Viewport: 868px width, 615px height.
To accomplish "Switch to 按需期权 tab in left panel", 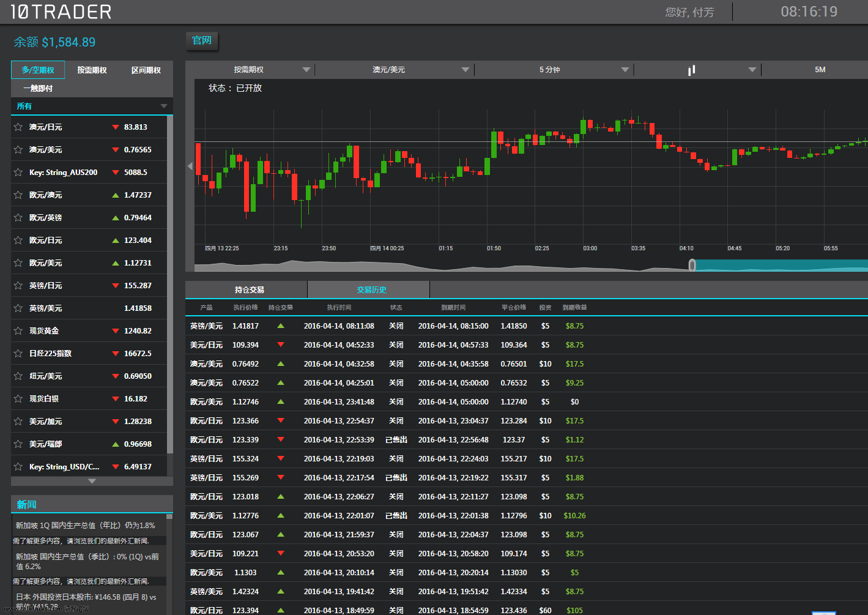I will 92,70.
